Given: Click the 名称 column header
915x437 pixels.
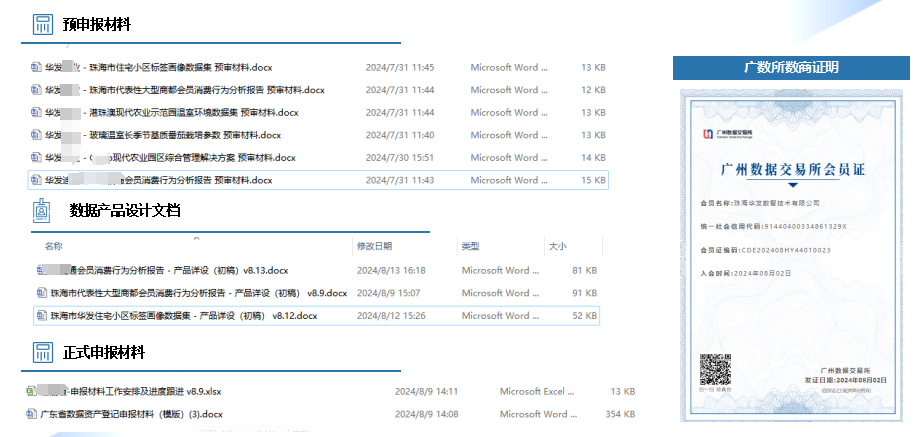Looking at the screenshot, I should [54, 246].
